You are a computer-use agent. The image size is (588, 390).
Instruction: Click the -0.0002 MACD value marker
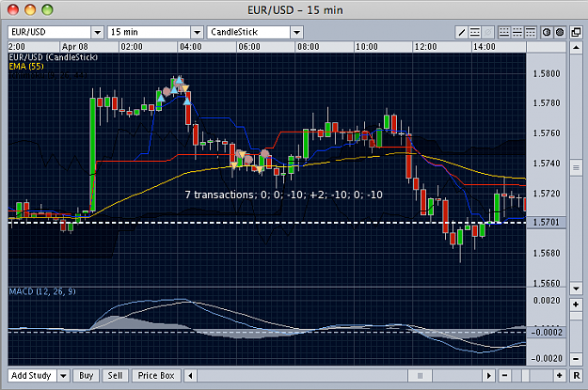pyautogui.click(x=546, y=332)
